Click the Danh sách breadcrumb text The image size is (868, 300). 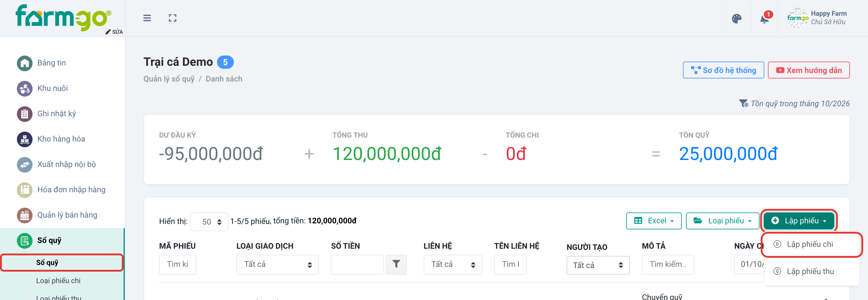(224, 79)
